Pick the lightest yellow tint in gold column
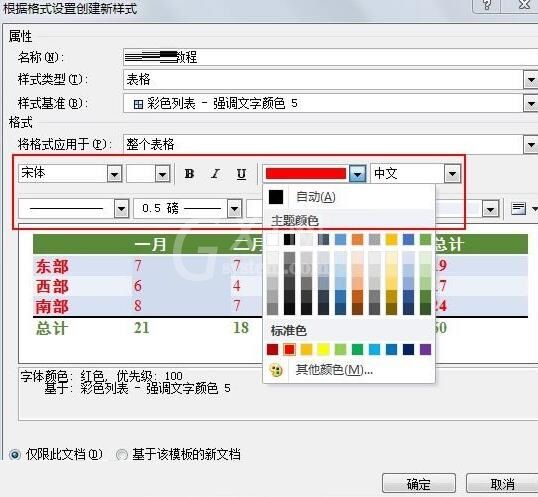The height and width of the screenshot is (497, 538). coord(391,258)
